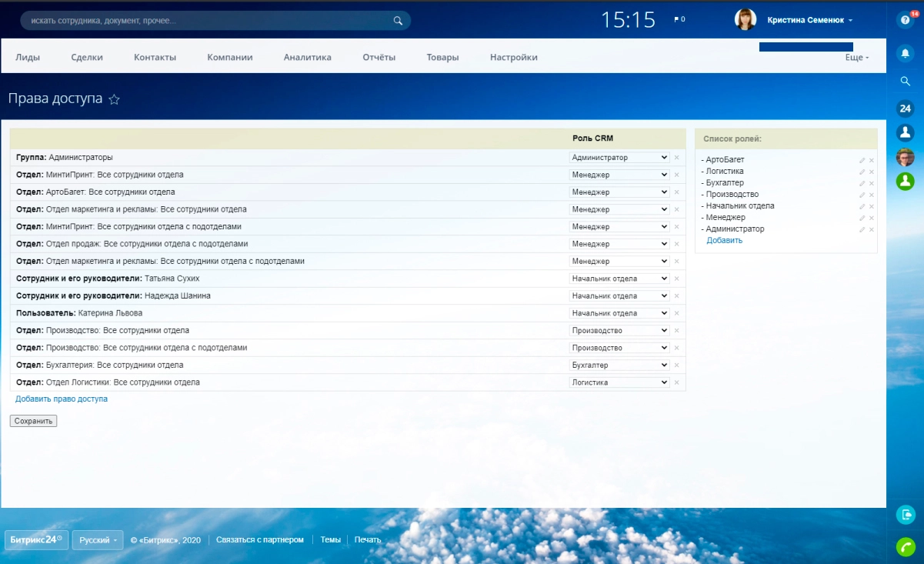Screen dimensions: 924x564
Task: Click the green phone call icon
Action: click(906, 546)
